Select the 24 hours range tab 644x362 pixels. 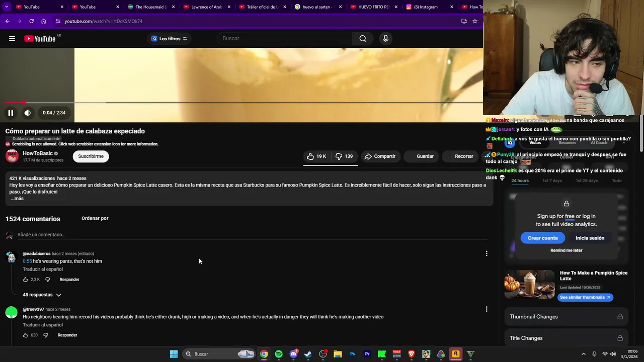[x=520, y=180]
